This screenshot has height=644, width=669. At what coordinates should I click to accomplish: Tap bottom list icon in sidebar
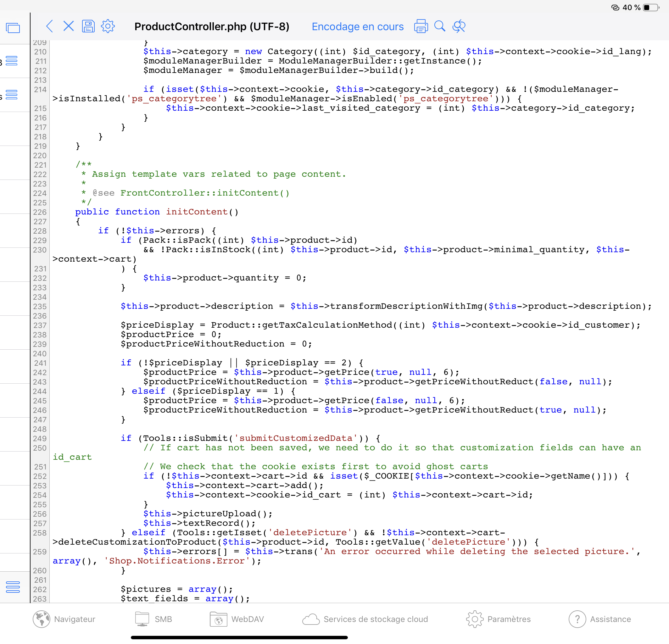[x=13, y=587]
